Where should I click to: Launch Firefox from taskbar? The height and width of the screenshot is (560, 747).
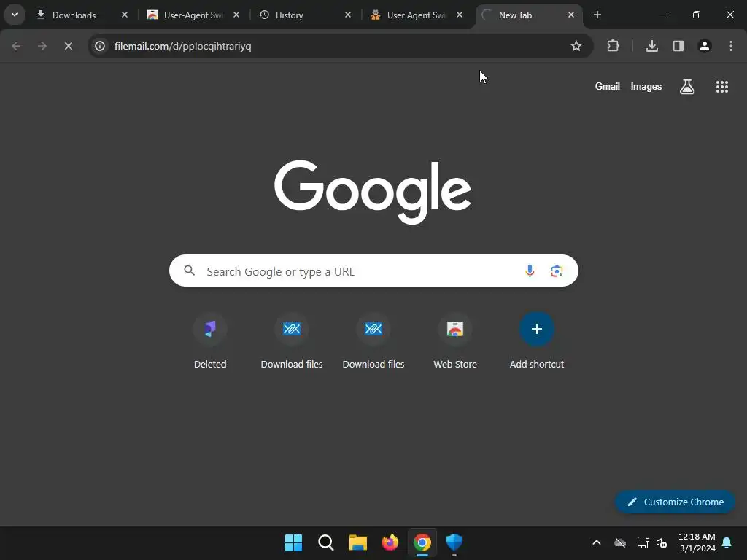click(x=390, y=542)
